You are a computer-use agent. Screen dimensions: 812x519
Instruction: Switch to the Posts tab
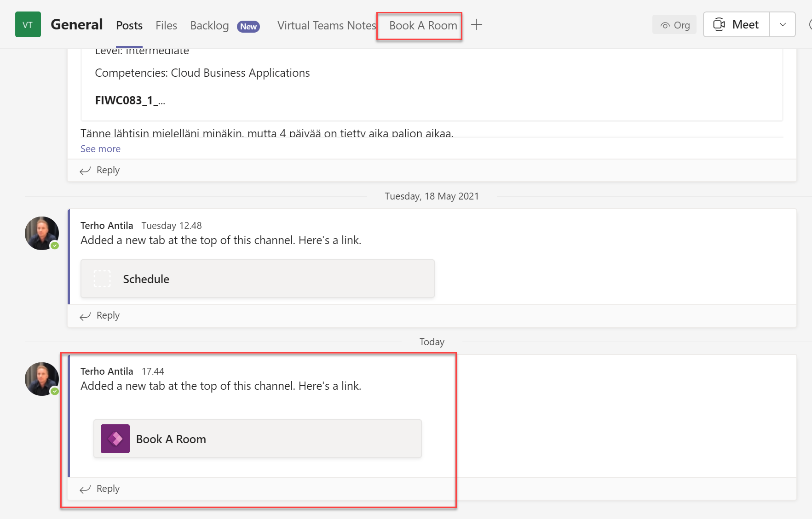pyautogui.click(x=129, y=26)
